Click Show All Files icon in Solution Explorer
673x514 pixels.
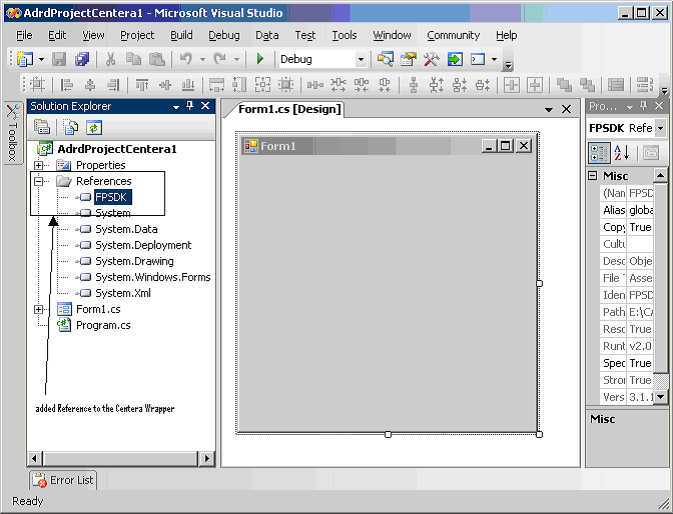pos(70,127)
